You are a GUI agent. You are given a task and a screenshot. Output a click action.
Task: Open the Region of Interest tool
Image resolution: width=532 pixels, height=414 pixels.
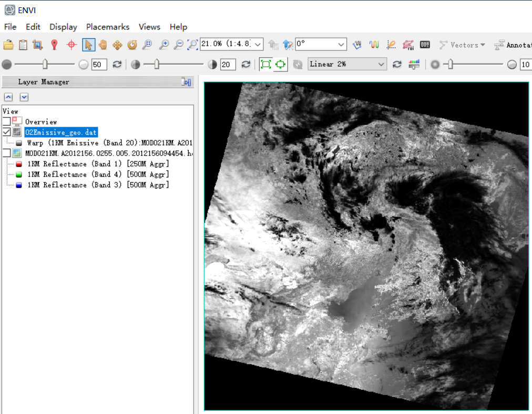408,45
